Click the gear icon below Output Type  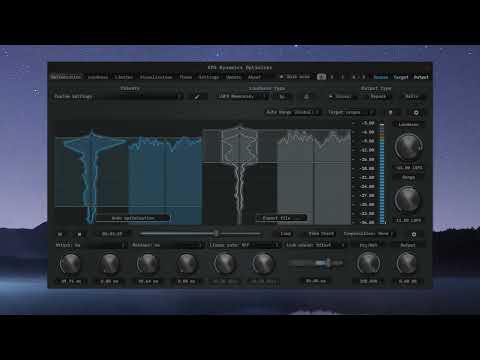pos(416,113)
